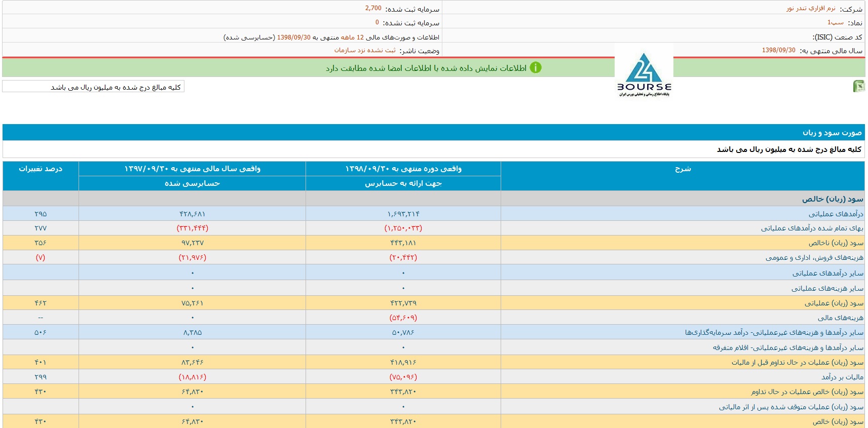Select the سود (زیان) ناخالص row label

[x=836, y=243]
